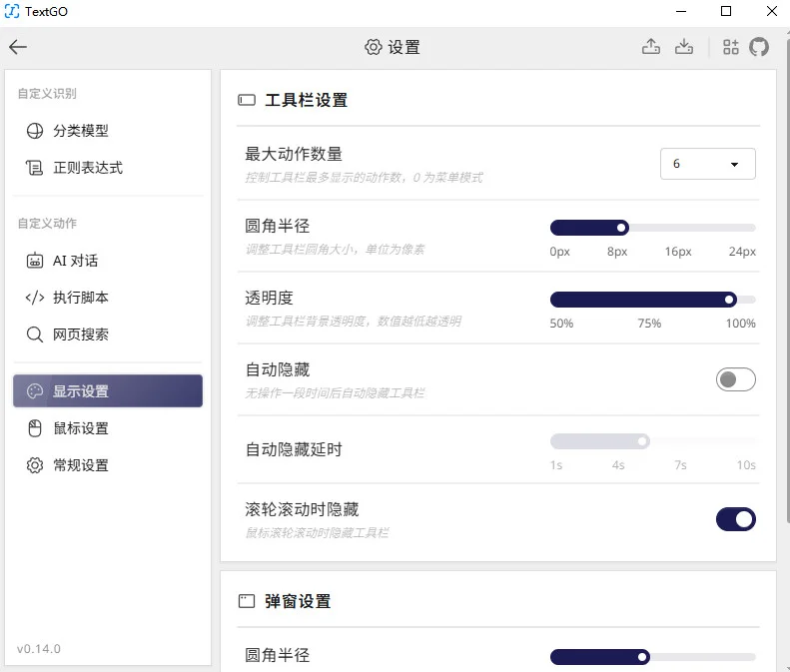This screenshot has height=672, width=790.
Task: Click the 常规设置 gear icon
Action: tap(35, 465)
